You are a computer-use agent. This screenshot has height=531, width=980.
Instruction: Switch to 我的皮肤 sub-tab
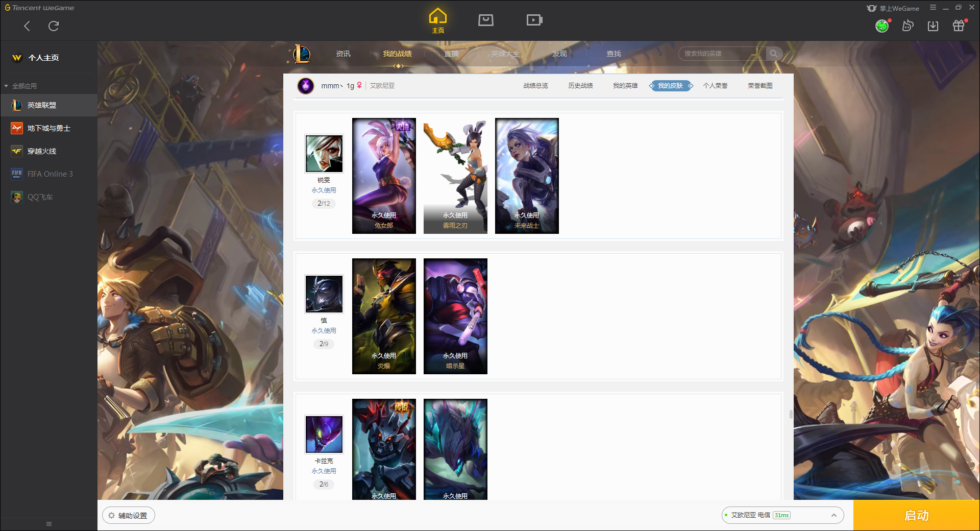coord(671,86)
